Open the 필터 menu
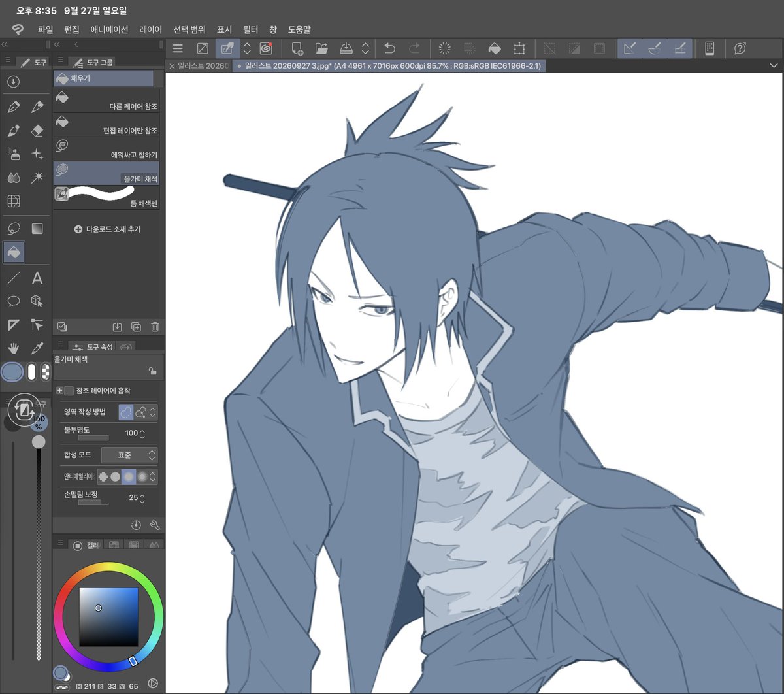 251,29
